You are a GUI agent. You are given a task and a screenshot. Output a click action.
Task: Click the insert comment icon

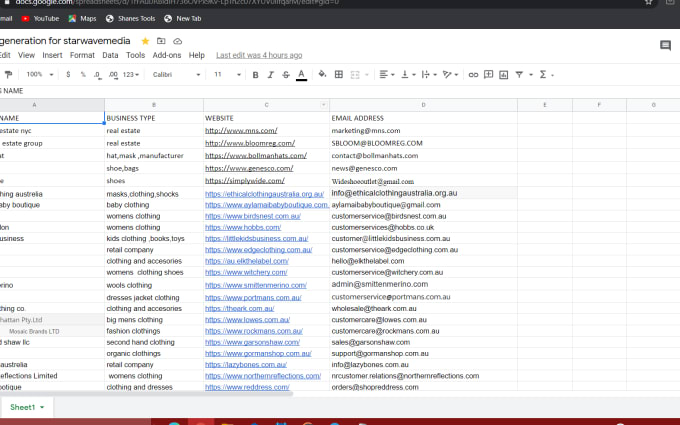click(488, 75)
